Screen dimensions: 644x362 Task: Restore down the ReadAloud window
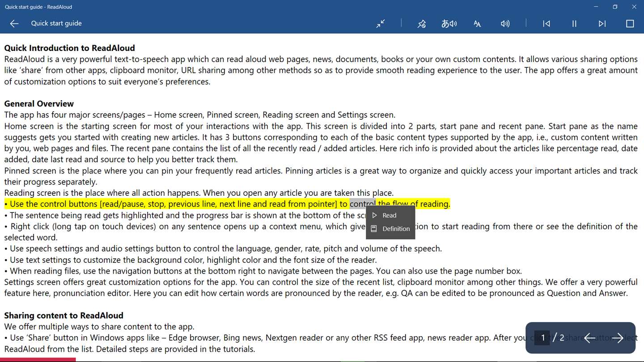(615, 7)
